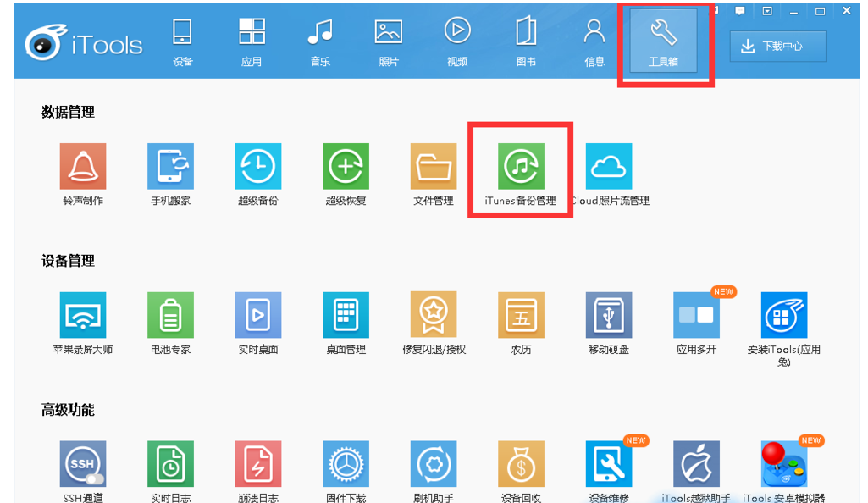Click 安装iTools(应用兔) install icon
Viewport: 868px width, 503px height.
784,315
